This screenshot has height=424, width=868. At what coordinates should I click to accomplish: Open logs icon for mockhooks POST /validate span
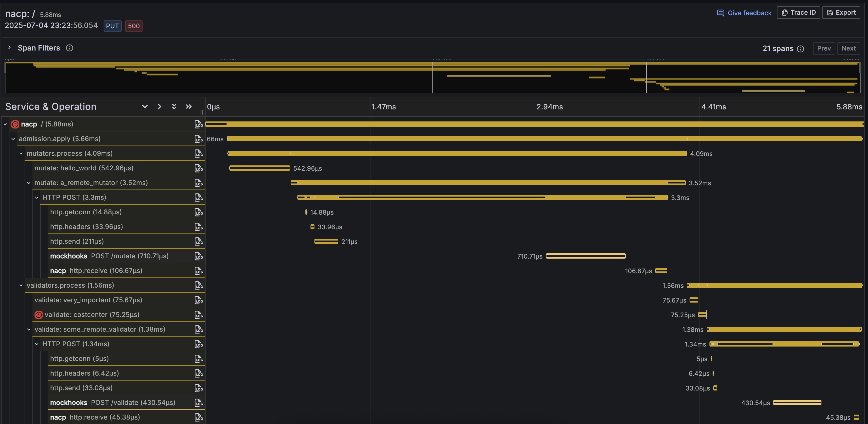point(199,403)
